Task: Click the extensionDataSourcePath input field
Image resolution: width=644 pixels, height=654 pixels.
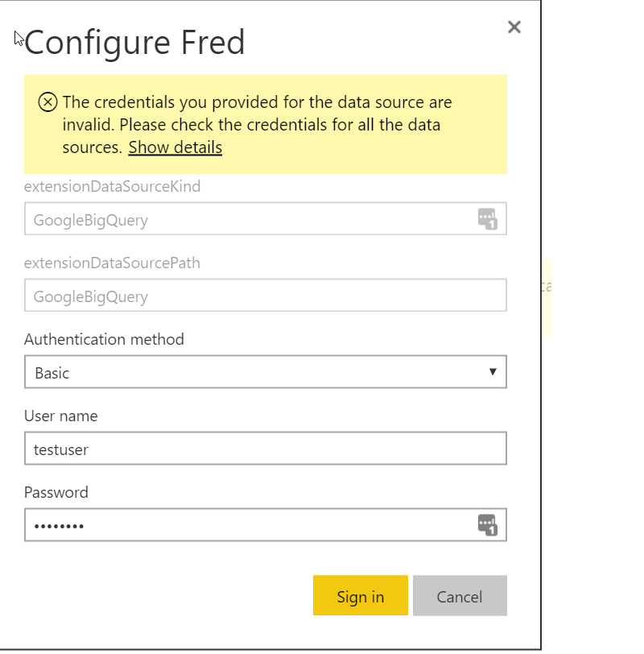Action: click(266, 296)
